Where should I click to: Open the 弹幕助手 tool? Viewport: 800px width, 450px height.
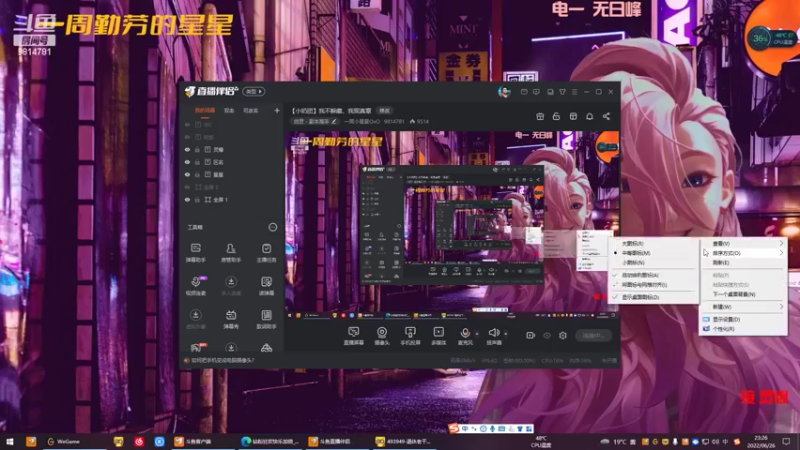(x=195, y=253)
